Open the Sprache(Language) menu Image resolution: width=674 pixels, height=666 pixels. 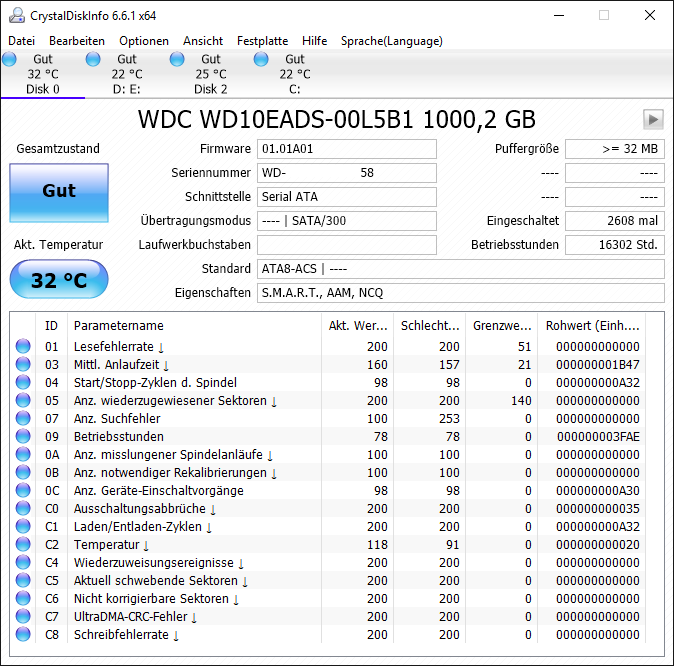[392, 41]
